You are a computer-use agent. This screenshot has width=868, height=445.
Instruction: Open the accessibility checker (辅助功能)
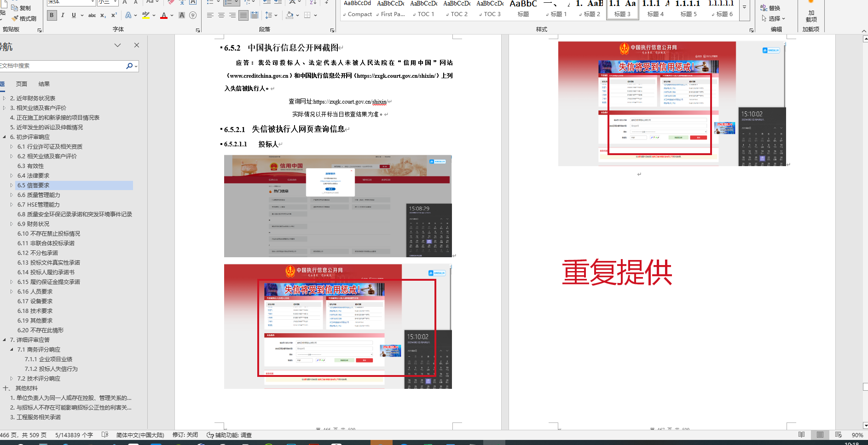[229, 435]
